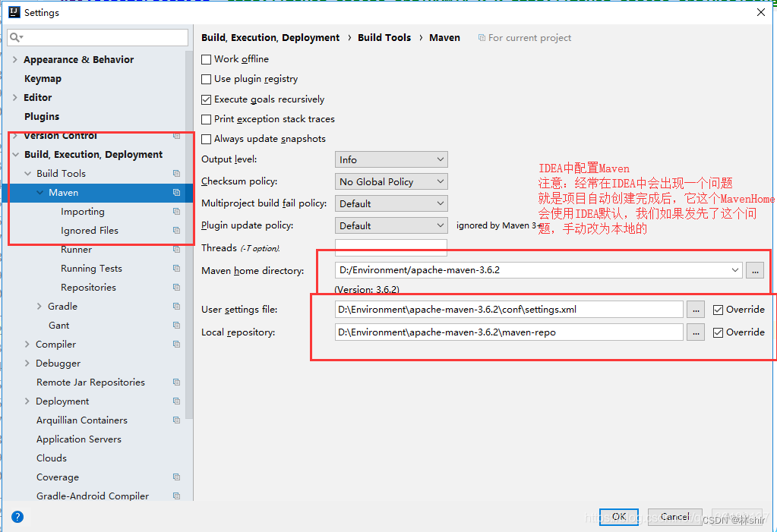Open Running Tests settings page
The image size is (777, 532).
tap(91, 268)
